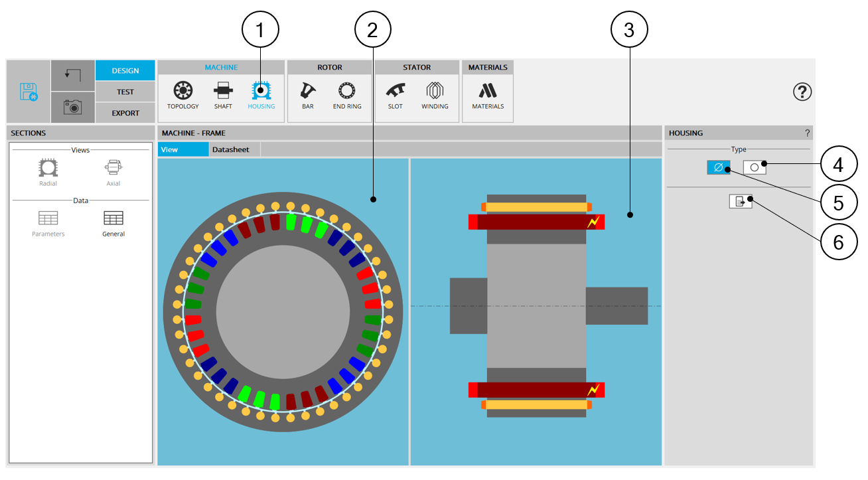868x480 pixels.
Task: Select the Shaft icon
Action: 223,96
